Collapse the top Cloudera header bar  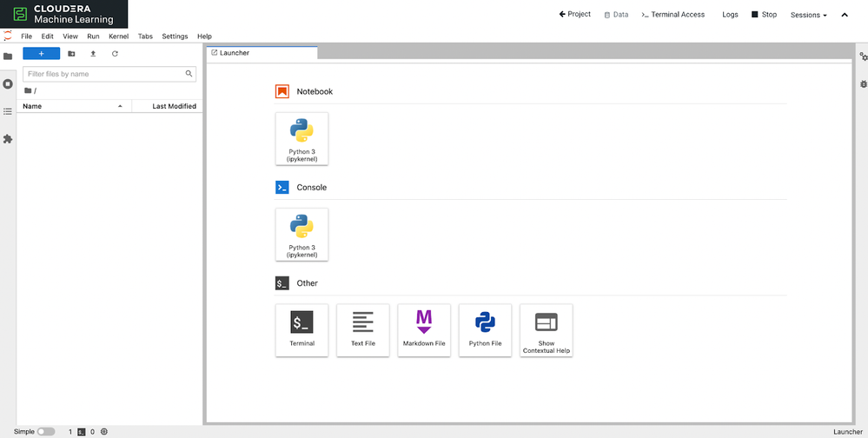pos(845,15)
